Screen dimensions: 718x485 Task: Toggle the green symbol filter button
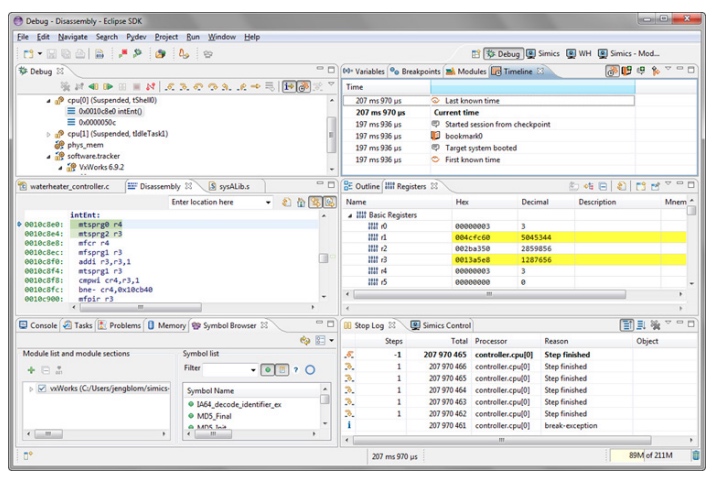268,370
